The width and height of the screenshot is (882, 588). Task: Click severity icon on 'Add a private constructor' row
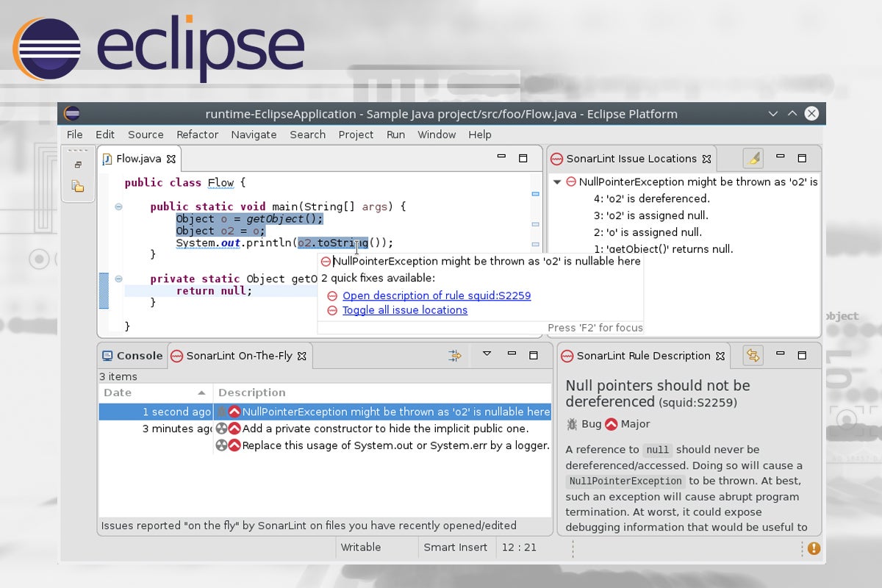(x=234, y=429)
